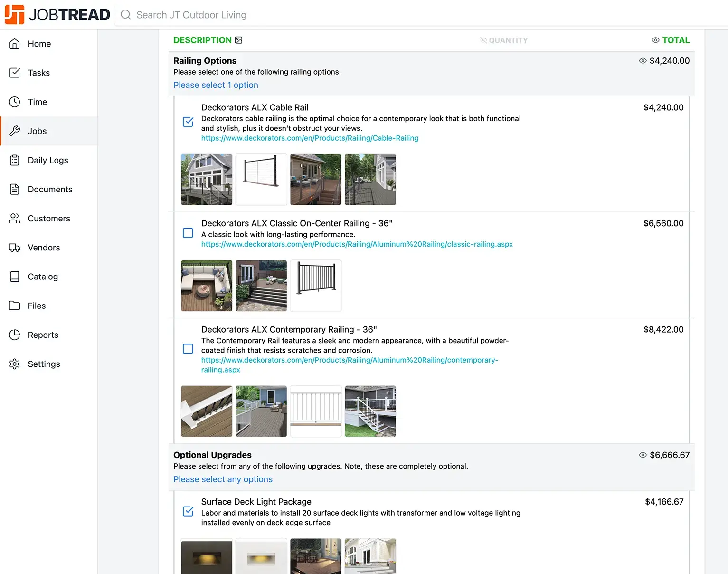Click the Vendors truck icon
This screenshot has width=728, height=574.
point(15,248)
